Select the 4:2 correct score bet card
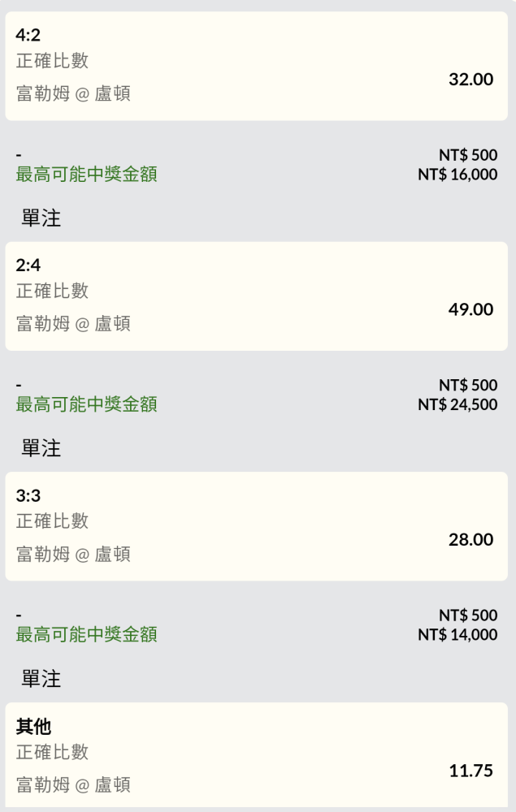 point(257,67)
